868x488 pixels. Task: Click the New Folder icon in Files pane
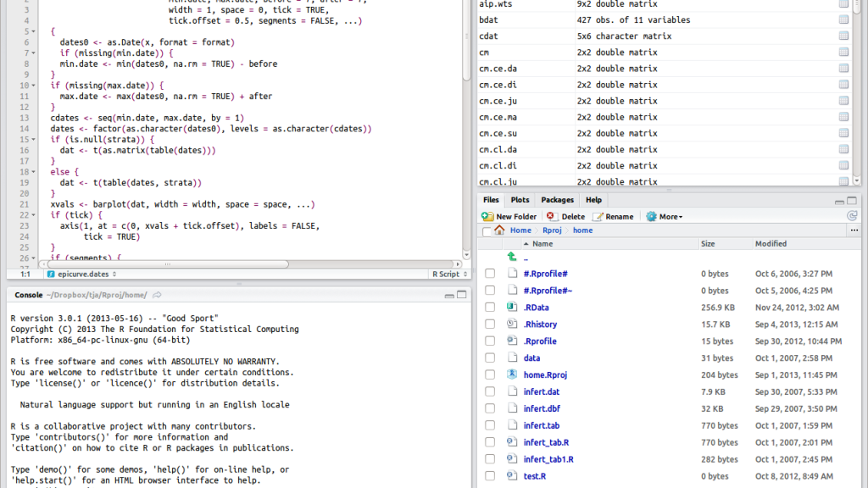(487, 216)
